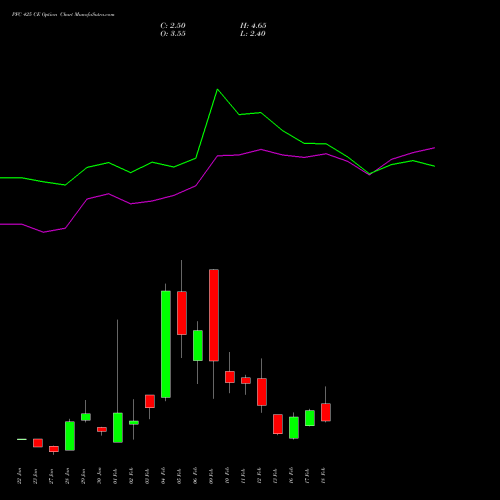Viewport: 500px width, 500px height.
Task: Click the green candle for 28 Jan
Action: [x=70, y=436]
